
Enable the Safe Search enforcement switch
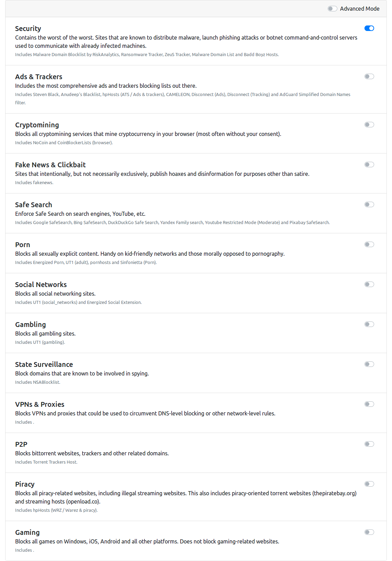[x=369, y=204]
